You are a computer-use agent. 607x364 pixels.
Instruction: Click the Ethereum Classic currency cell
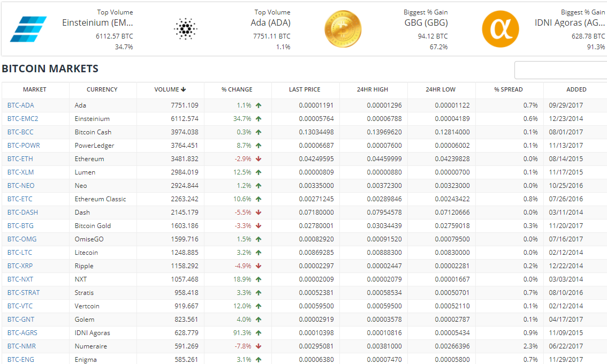(100, 199)
